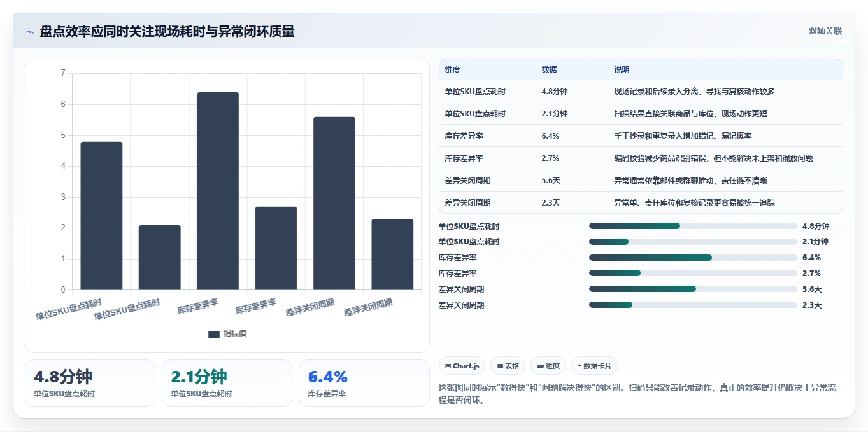Click the table cell showing 4.8分钟
The image size is (868, 432).
[555, 92]
